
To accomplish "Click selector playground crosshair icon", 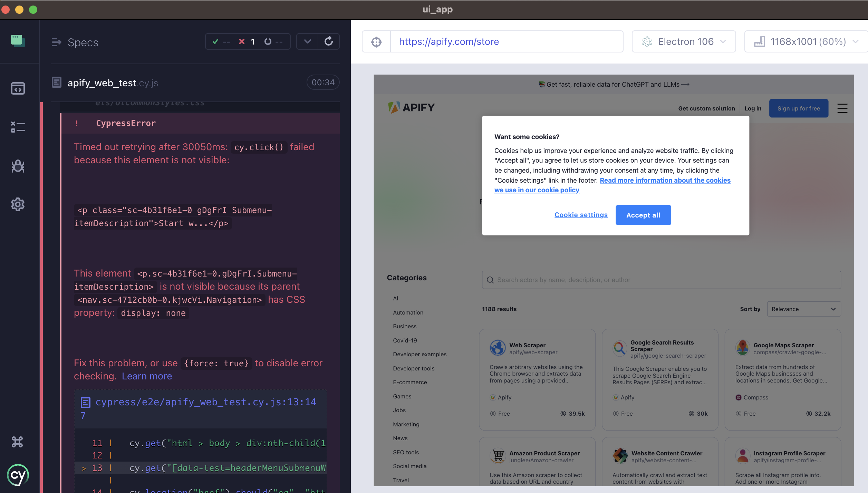I will coord(376,42).
